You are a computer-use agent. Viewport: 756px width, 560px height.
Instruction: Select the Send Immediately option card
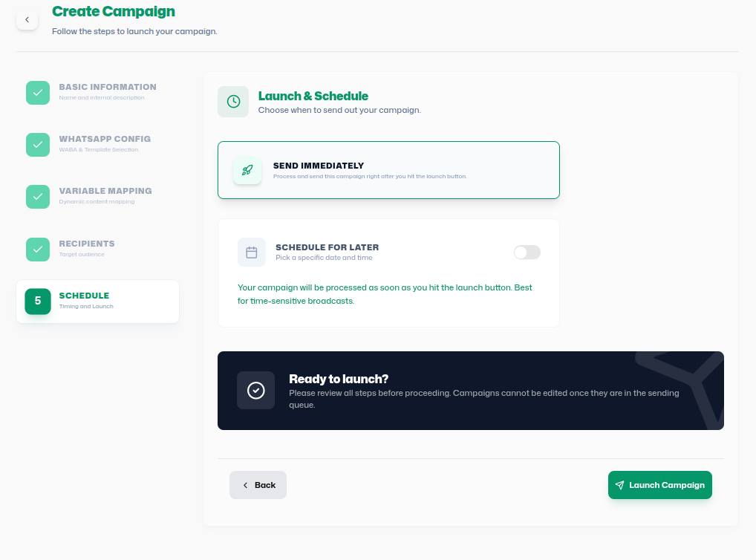[388, 170]
